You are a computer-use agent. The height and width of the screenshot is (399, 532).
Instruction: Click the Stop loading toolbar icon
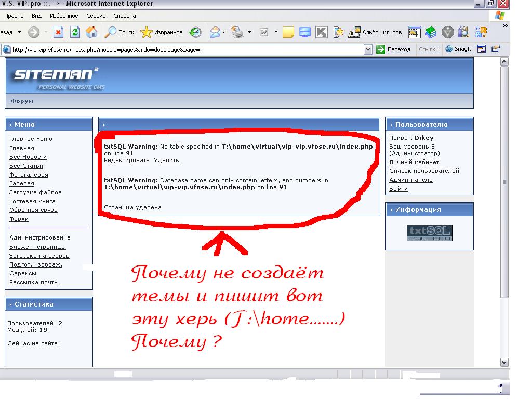(x=58, y=32)
